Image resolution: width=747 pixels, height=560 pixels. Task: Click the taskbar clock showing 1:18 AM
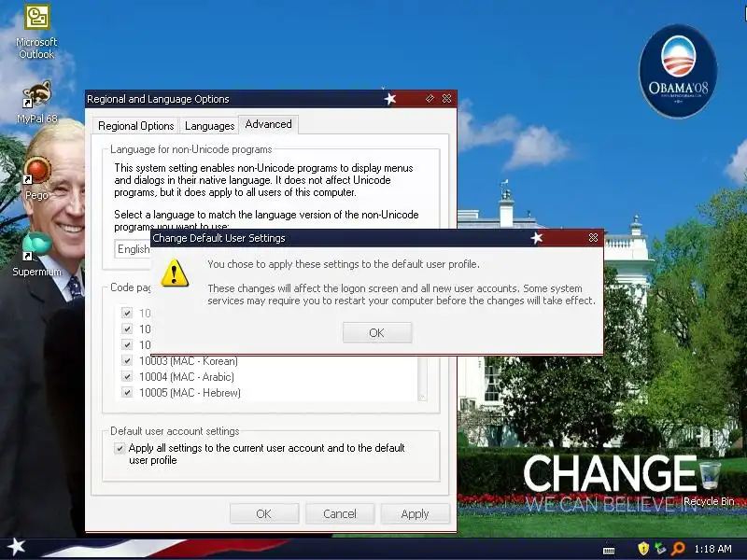(x=712, y=549)
